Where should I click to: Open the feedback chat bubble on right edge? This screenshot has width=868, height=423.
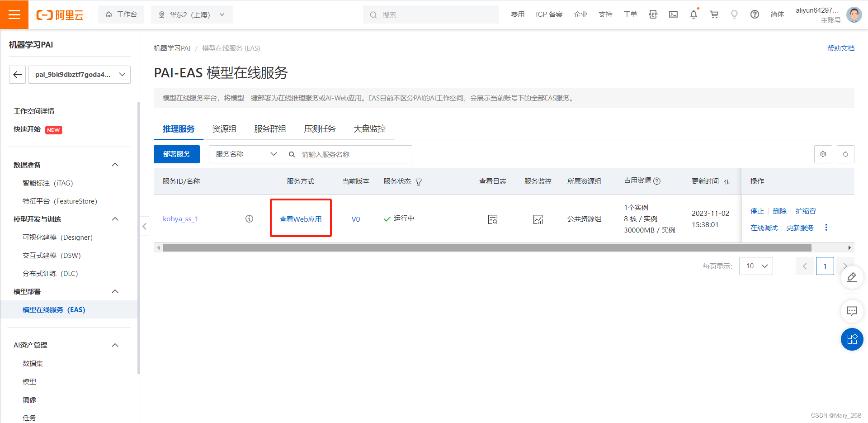click(852, 311)
